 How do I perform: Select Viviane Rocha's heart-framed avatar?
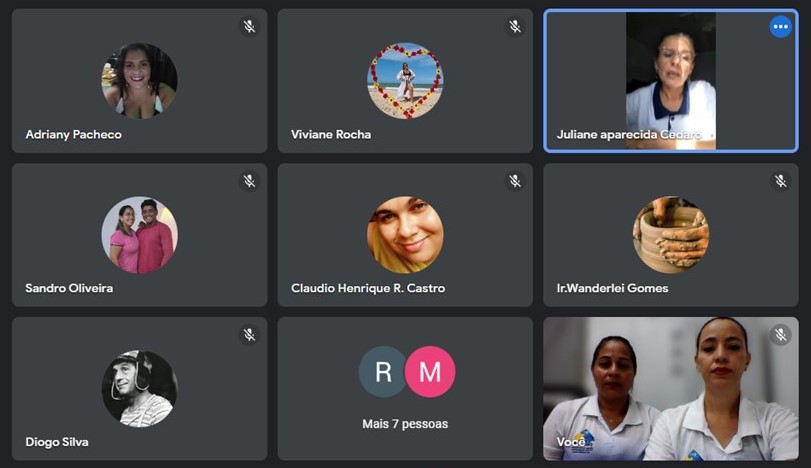[x=405, y=81]
